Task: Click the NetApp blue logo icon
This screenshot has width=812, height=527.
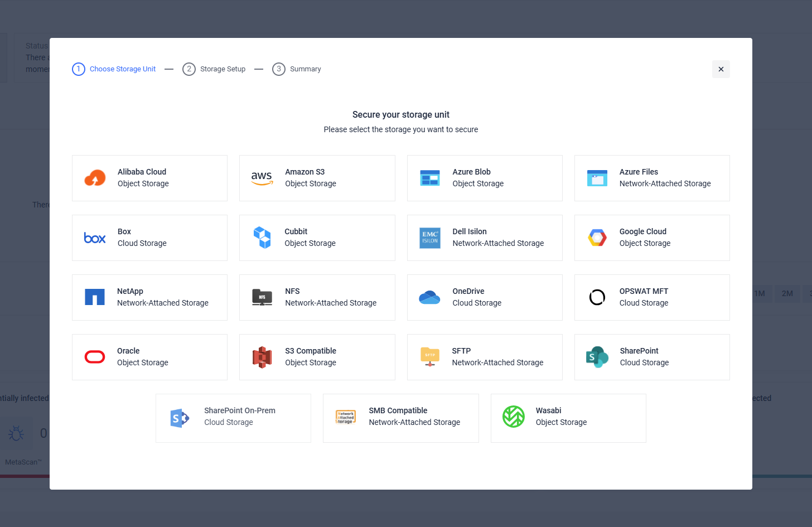Action: click(x=95, y=297)
